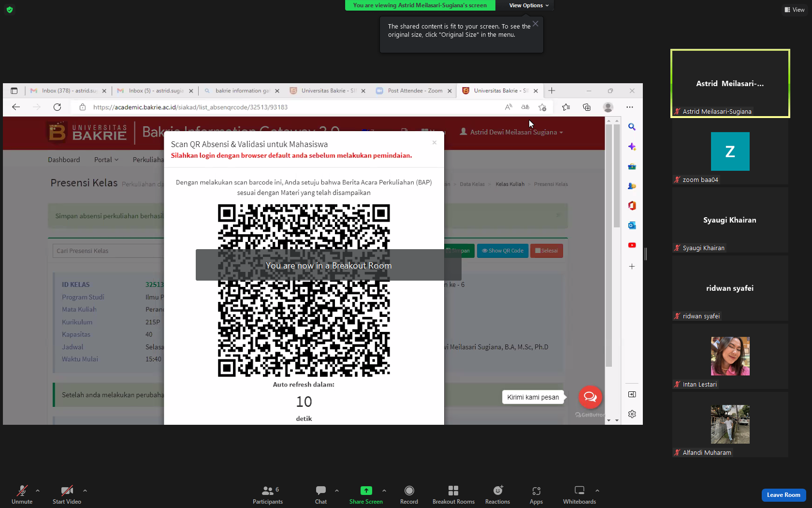Image resolution: width=812 pixels, height=508 pixels.
Task: Open the Chat panel
Action: click(x=321, y=494)
